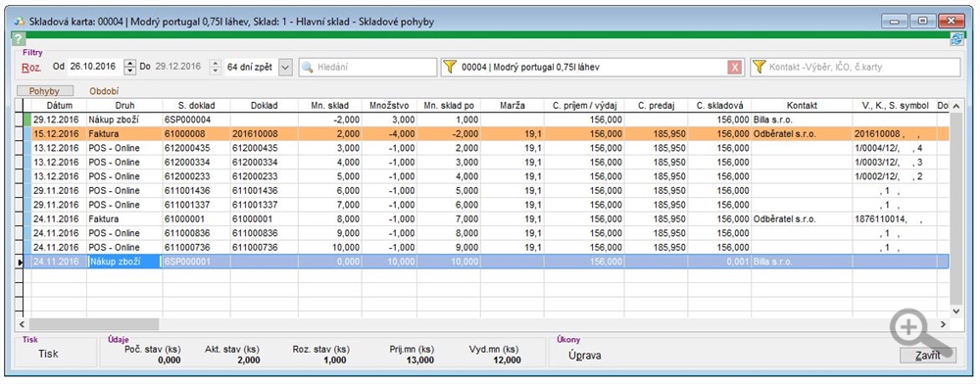This screenshot has height=384, width=980.
Task: Click the Zavřít button
Action: pos(927,356)
